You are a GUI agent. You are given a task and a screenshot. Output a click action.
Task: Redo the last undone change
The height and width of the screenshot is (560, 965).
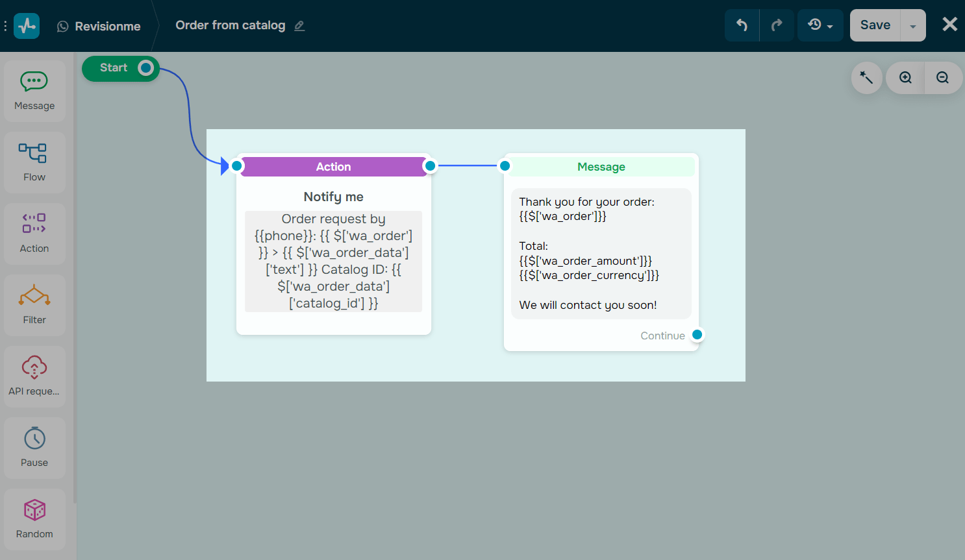click(777, 25)
